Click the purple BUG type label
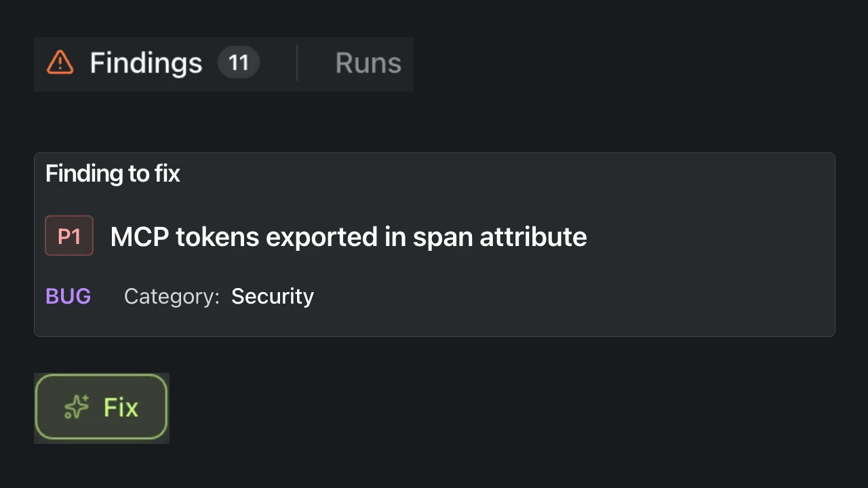Viewport: 868px width, 488px height. coord(68,296)
